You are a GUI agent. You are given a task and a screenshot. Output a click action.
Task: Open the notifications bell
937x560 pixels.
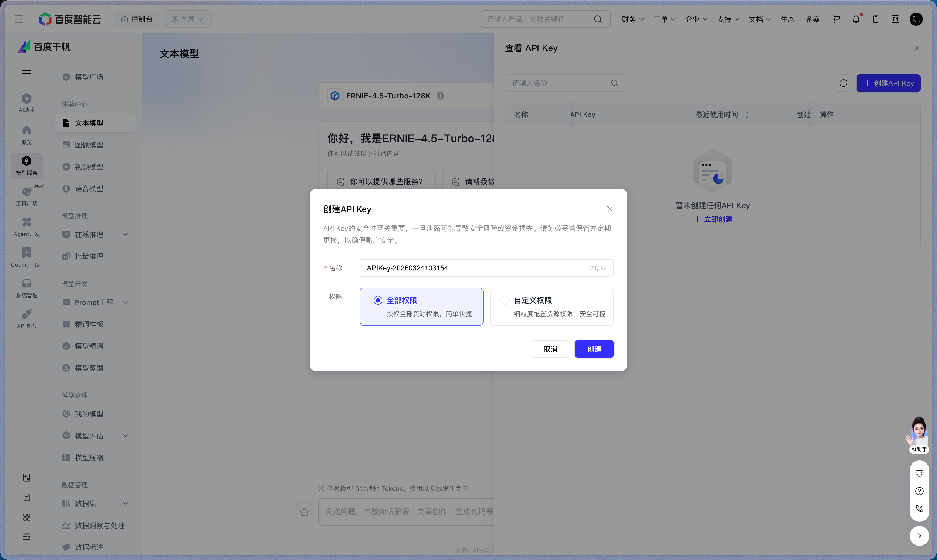click(x=855, y=19)
